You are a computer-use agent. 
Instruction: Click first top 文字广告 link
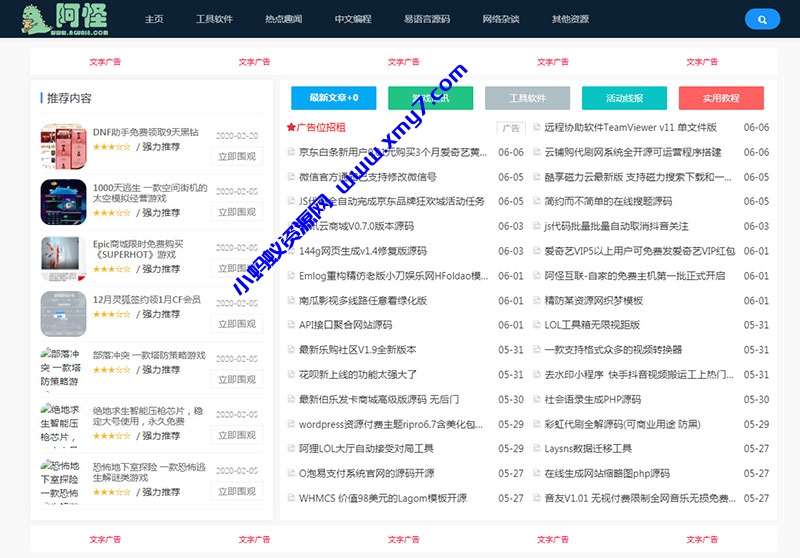[105, 62]
